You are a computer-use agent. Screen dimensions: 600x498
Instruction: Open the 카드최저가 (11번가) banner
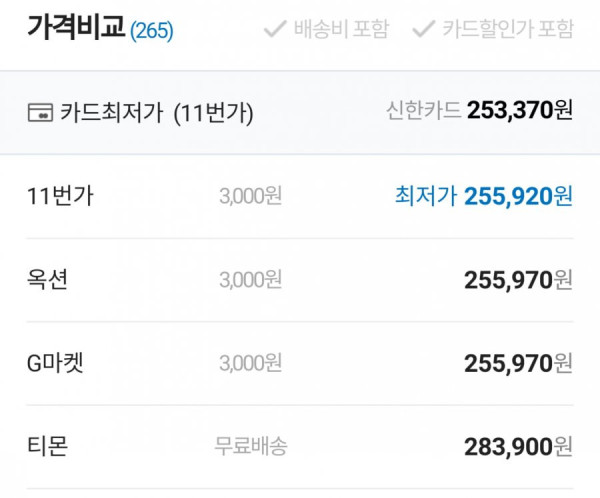tap(300, 113)
